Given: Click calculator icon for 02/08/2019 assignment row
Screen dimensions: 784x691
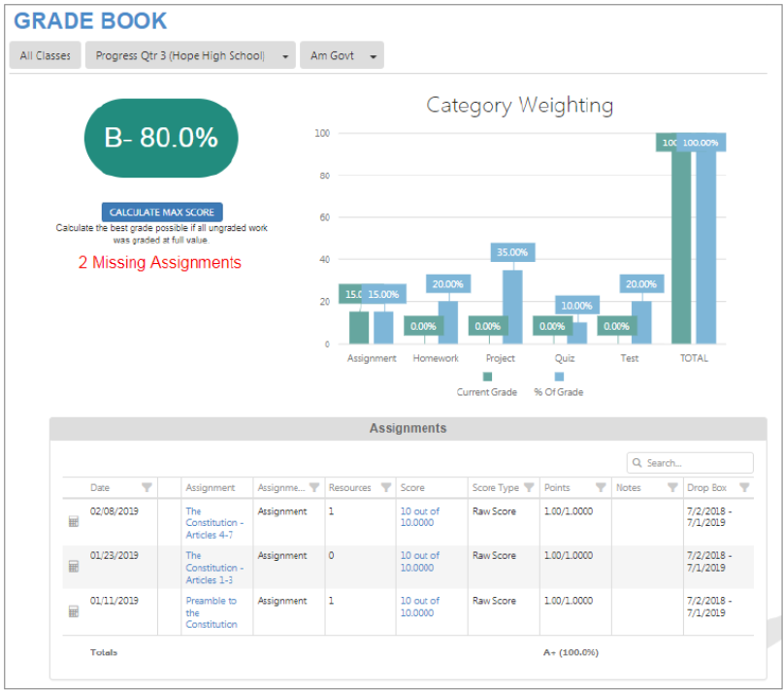Looking at the screenshot, I should click(74, 522).
